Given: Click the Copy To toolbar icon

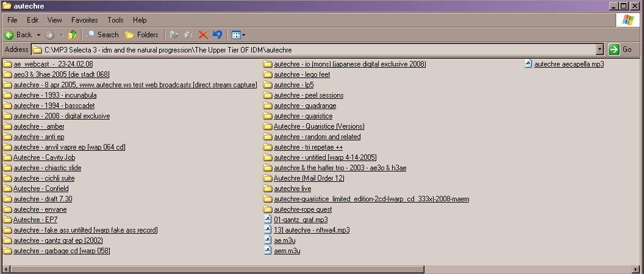Looking at the screenshot, I should click(x=188, y=35).
